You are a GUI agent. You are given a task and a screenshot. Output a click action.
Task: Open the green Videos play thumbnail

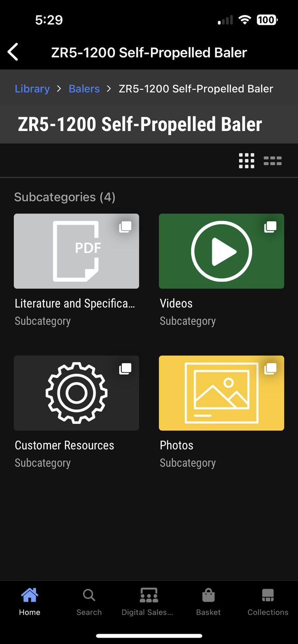[x=221, y=251]
